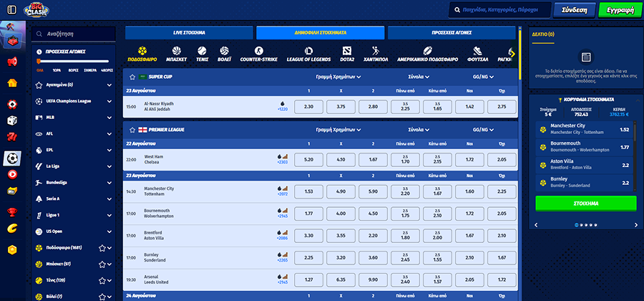This screenshot has width=644, height=301.
Task: Go to the orange house home icon
Action: pos(12,82)
